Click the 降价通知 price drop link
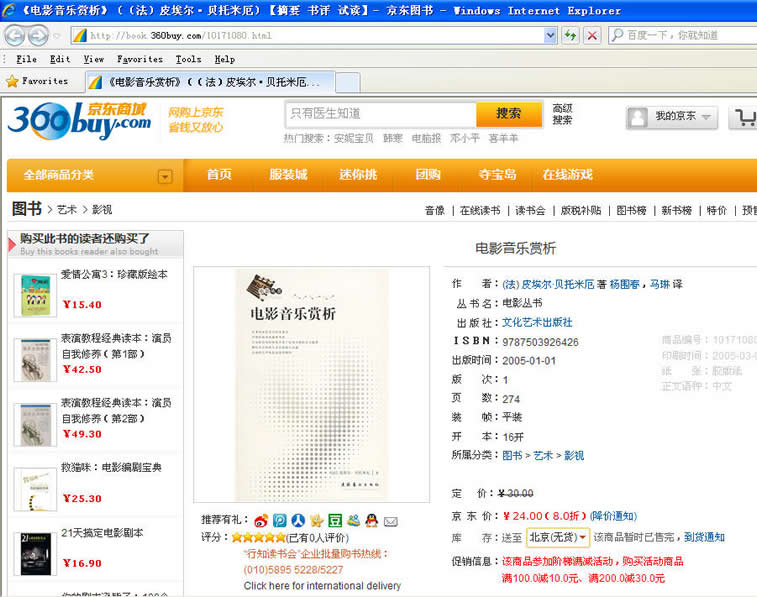The height and width of the screenshot is (597, 757). pos(613,516)
